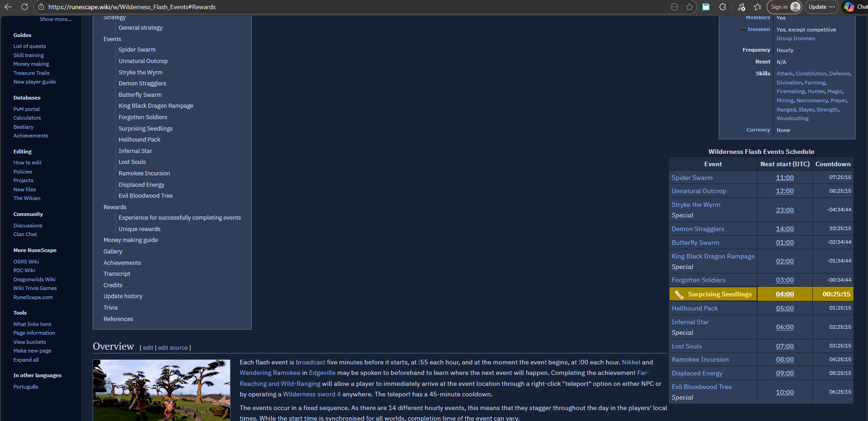Screen dimensions: 868x421
Task: Jump to General strategy in contents
Action: [141, 28]
